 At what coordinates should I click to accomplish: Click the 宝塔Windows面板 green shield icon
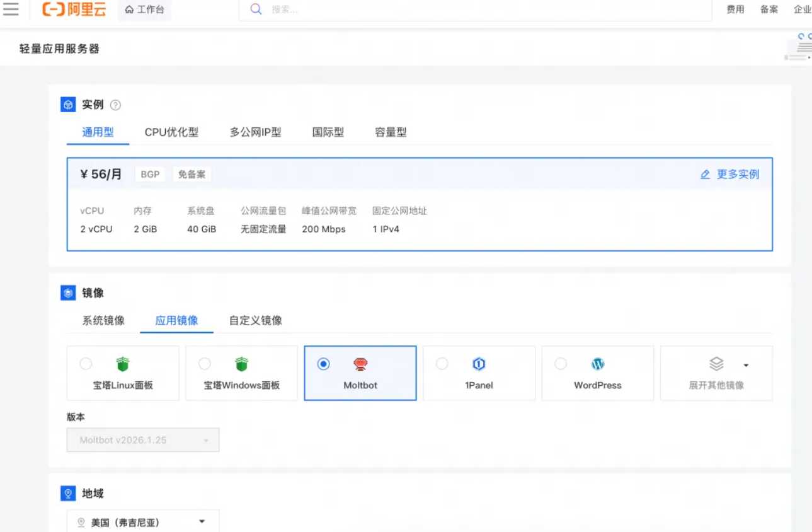click(242, 364)
